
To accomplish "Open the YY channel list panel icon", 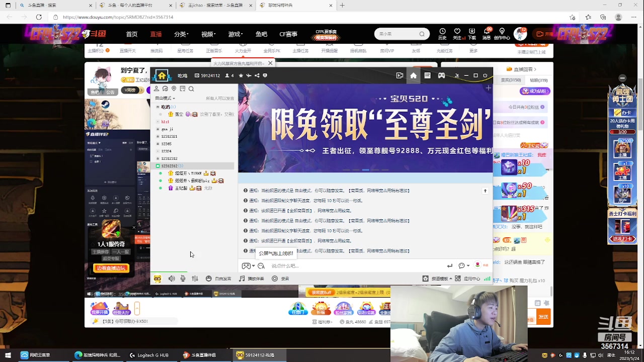I will (427, 75).
